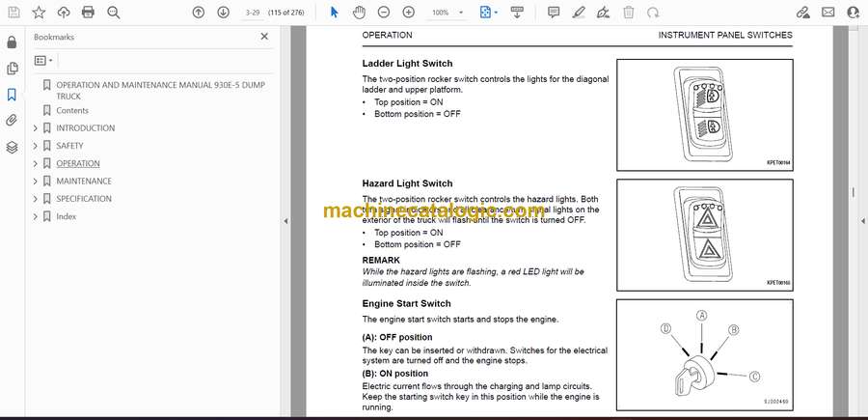The height and width of the screenshot is (420, 868).
Task: Expand the OPERATION bookmark
Action: coord(36,163)
